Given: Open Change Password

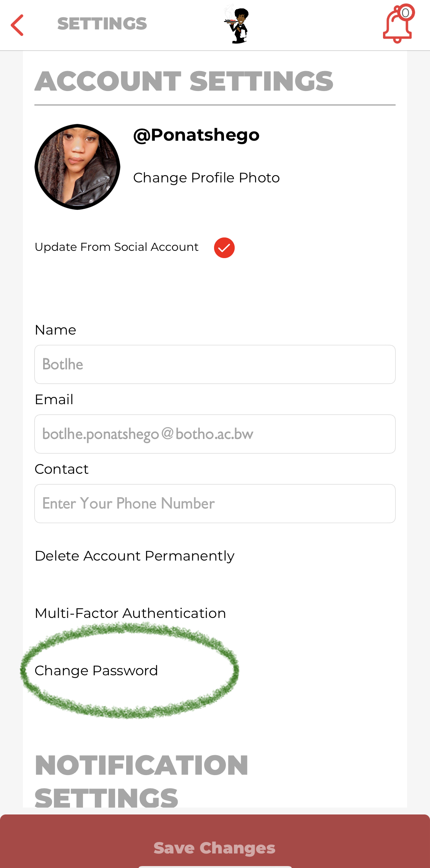Looking at the screenshot, I should click(x=96, y=670).
